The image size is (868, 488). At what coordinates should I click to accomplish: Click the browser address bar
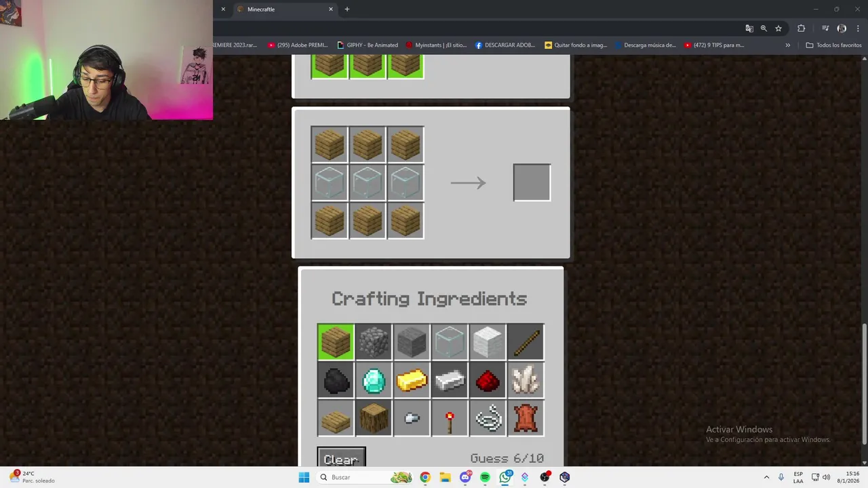click(475, 28)
